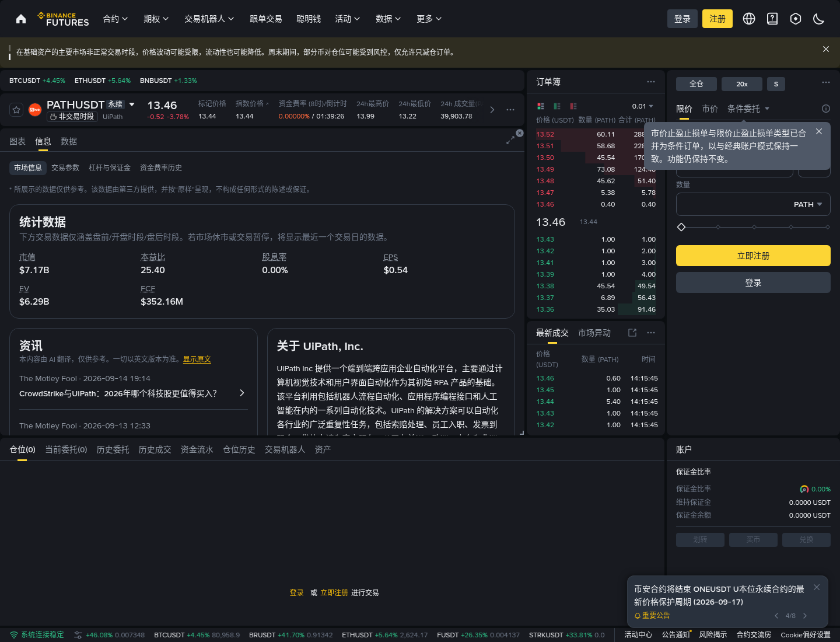Open the PATH quantity unit dropdown
This screenshot has width=840, height=642.
coord(808,204)
